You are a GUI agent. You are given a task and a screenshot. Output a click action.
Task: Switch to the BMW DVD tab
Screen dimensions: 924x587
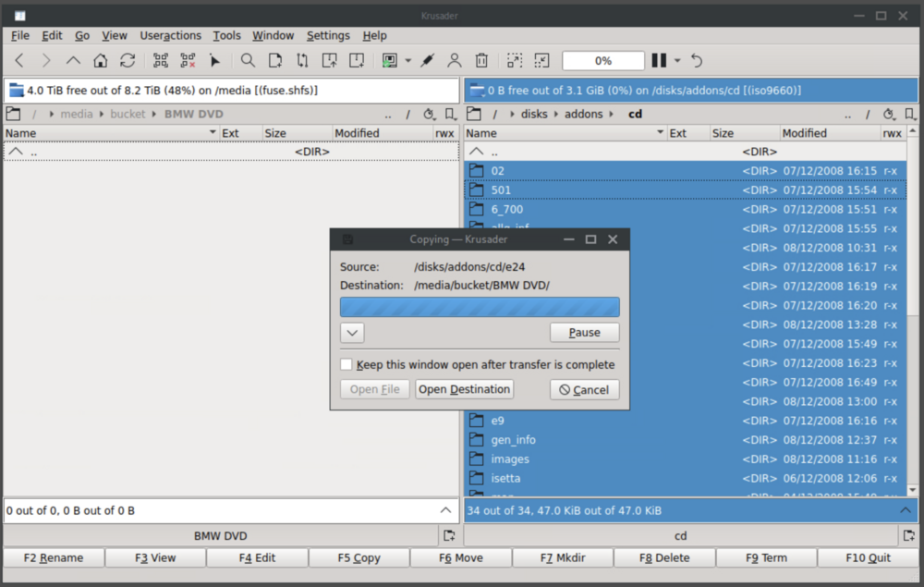click(x=221, y=535)
